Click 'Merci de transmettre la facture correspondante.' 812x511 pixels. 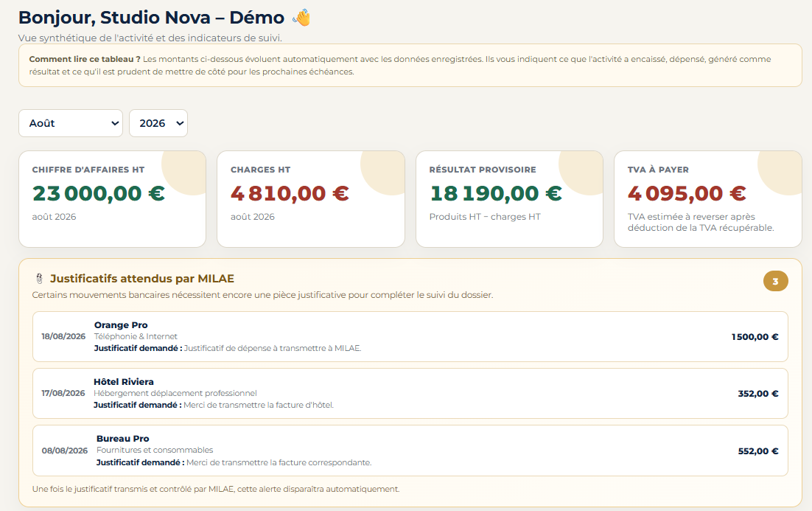(279, 462)
